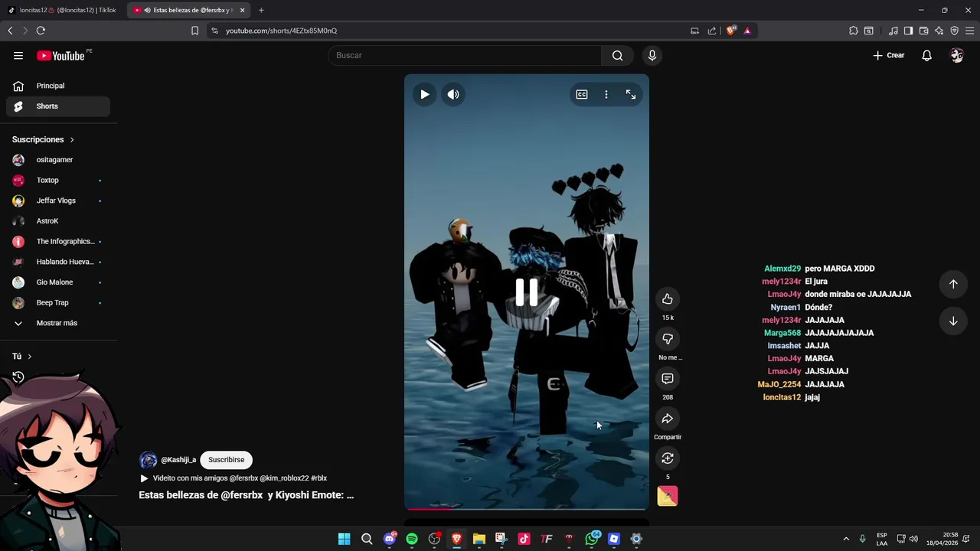This screenshot has height=551, width=980.
Task: Open the notifications bell
Action: coord(926,55)
